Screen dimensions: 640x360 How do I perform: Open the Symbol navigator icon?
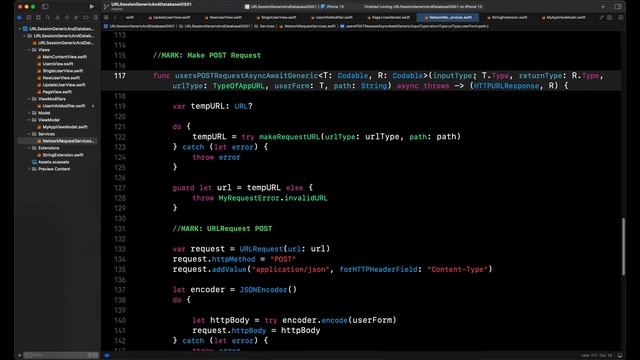click(38, 18)
